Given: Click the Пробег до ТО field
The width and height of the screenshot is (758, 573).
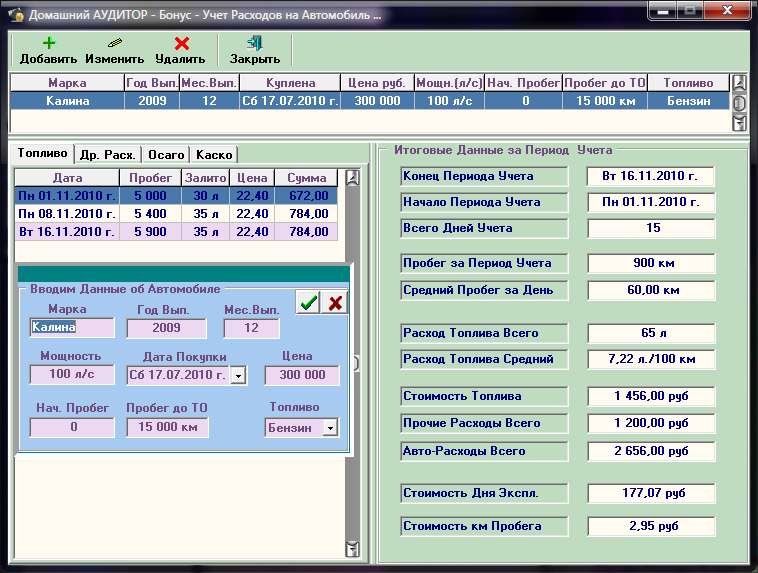Looking at the screenshot, I should coord(167,427).
